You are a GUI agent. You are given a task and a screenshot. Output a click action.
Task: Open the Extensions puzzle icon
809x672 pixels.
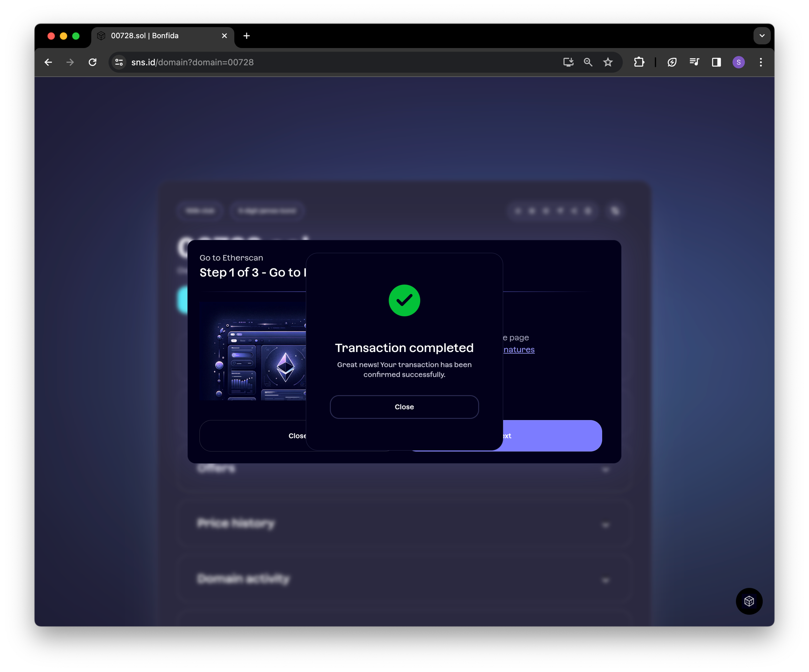pyautogui.click(x=639, y=62)
